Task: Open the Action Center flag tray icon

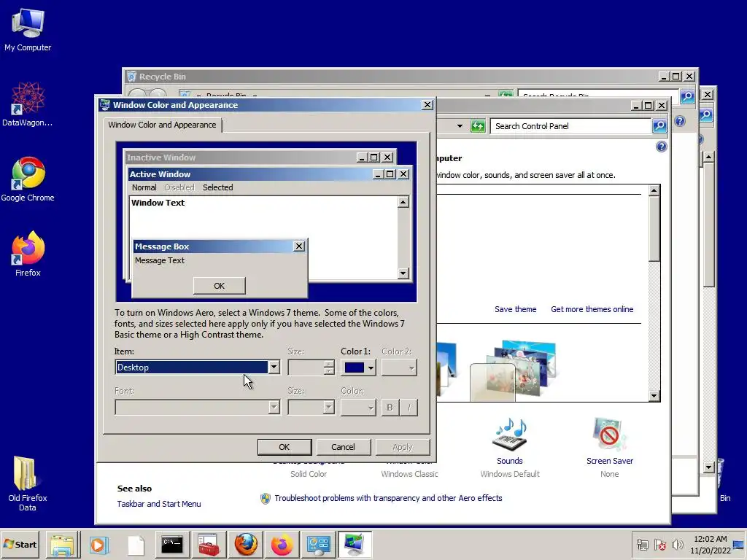Action: tap(660, 545)
